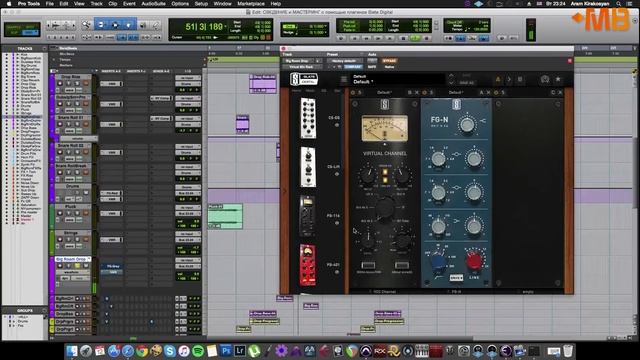Open the AudioSuite menu
Image resolution: width=640 pixels, height=360 pixels.
pyautogui.click(x=153, y=4)
